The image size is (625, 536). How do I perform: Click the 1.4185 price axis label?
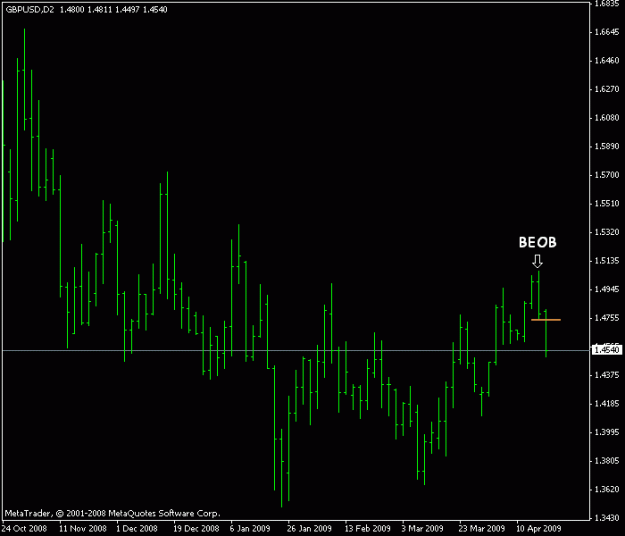607,404
